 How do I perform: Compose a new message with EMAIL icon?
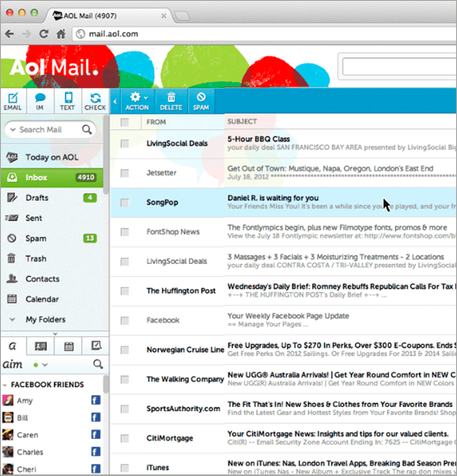[x=13, y=102]
